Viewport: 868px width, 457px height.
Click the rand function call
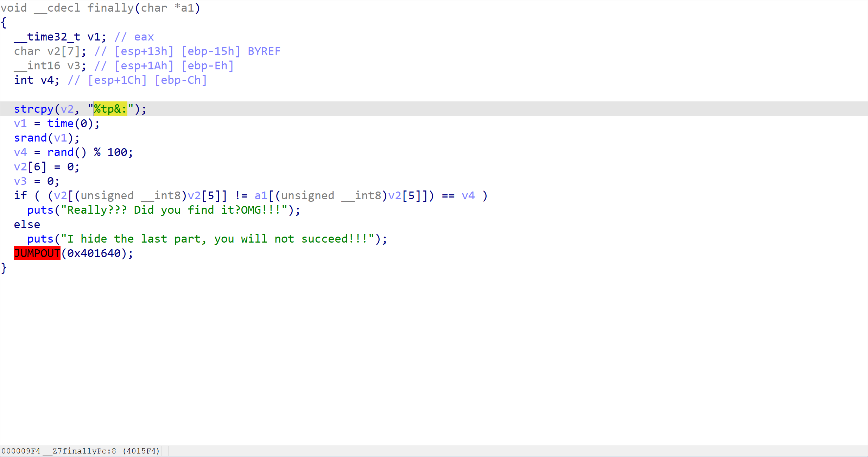pos(60,152)
